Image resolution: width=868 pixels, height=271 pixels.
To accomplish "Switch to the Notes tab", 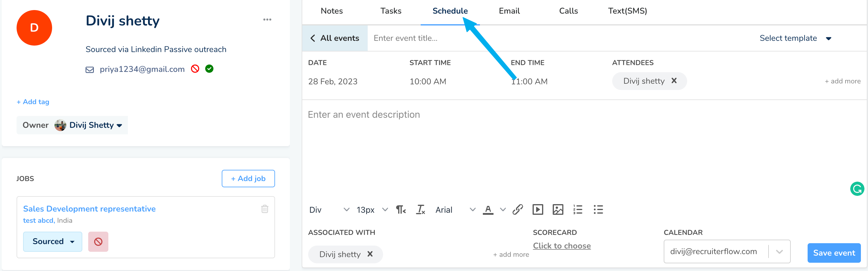I will 332,11.
